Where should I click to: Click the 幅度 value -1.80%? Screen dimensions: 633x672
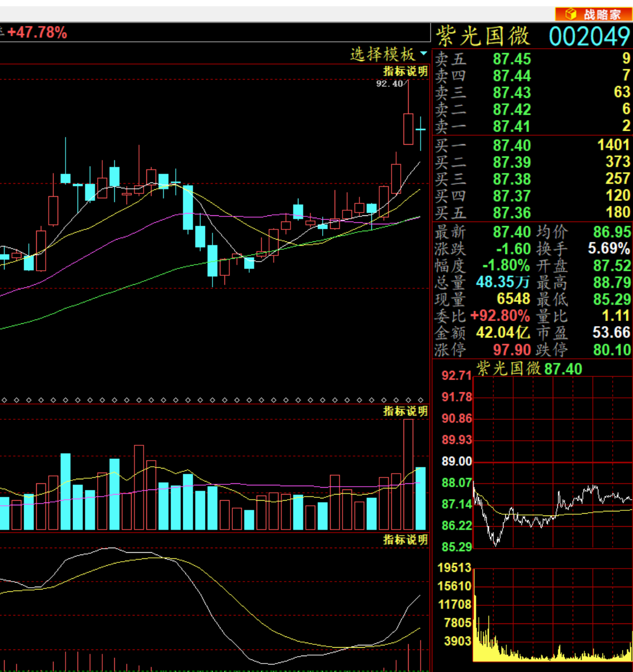506,266
